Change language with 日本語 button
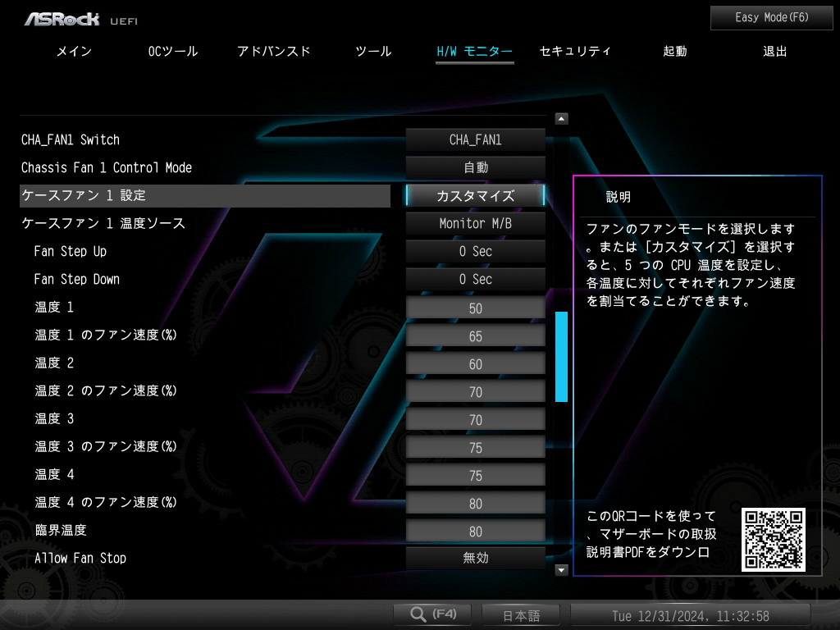The height and width of the screenshot is (630, 840). tap(521, 615)
